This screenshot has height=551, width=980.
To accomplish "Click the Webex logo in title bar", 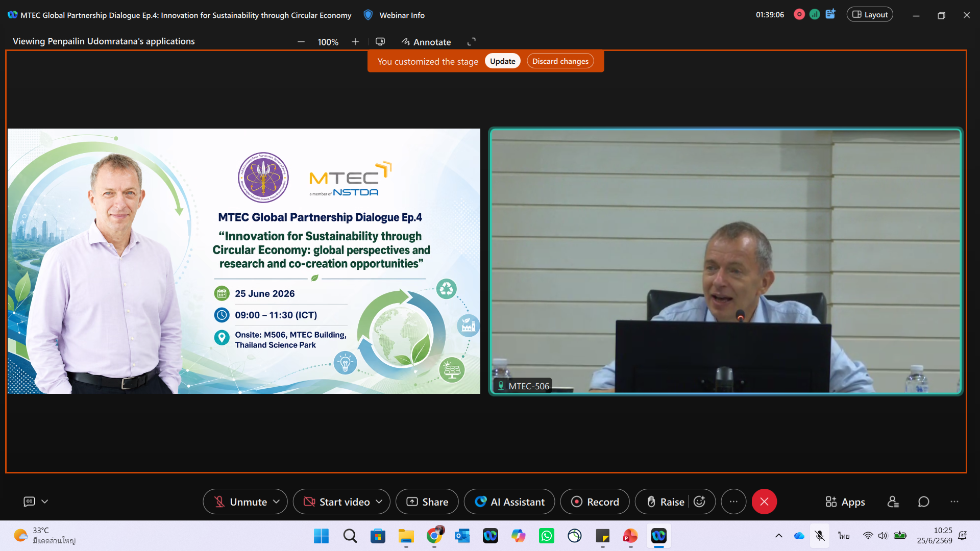I will tap(12, 15).
